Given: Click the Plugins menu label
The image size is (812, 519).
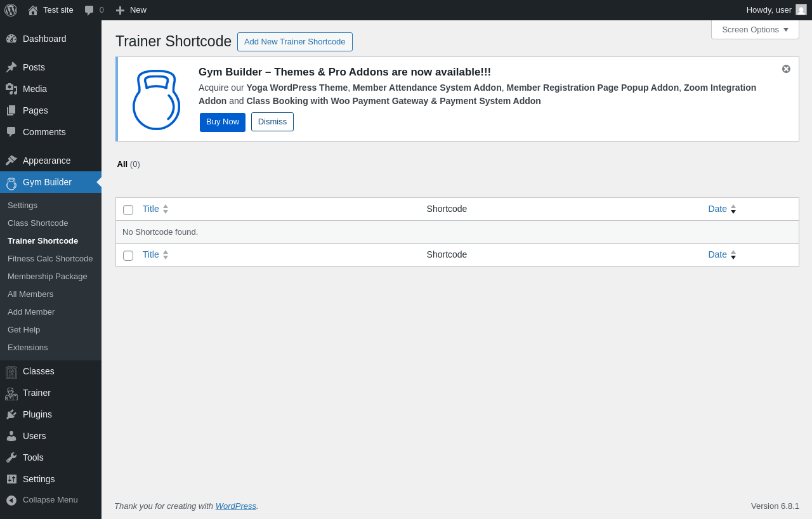Looking at the screenshot, I should coord(37,414).
